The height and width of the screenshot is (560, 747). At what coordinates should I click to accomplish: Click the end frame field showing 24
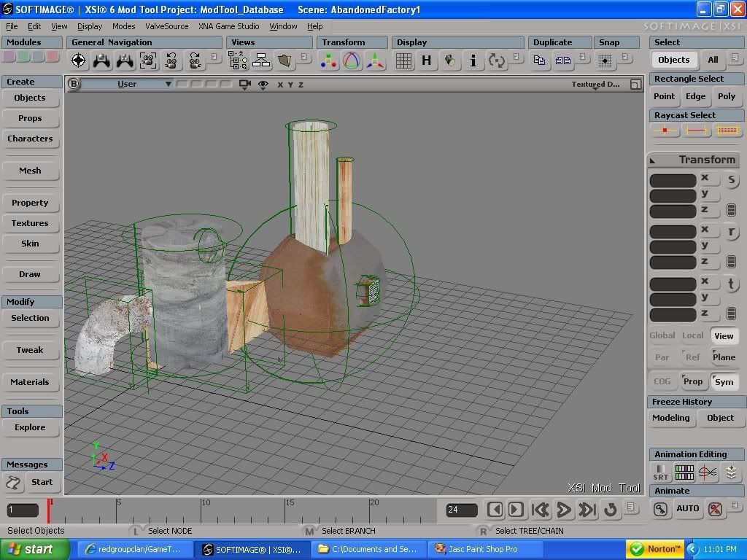click(x=462, y=510)
